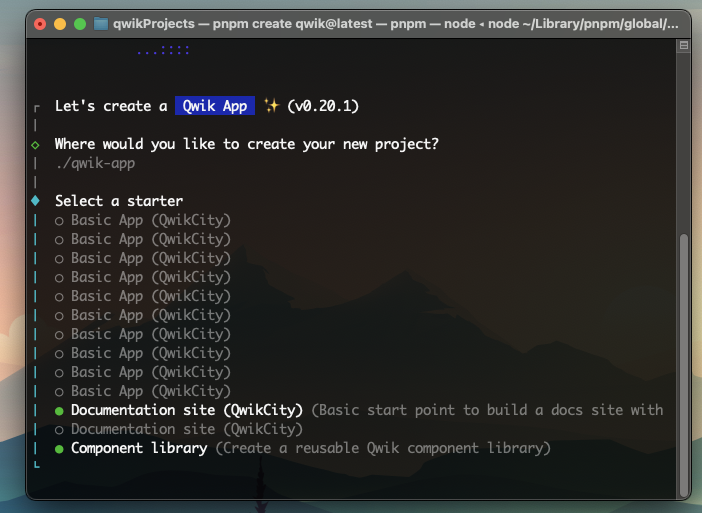Click the filled diamond beside Select a starter

click(35, 201)
